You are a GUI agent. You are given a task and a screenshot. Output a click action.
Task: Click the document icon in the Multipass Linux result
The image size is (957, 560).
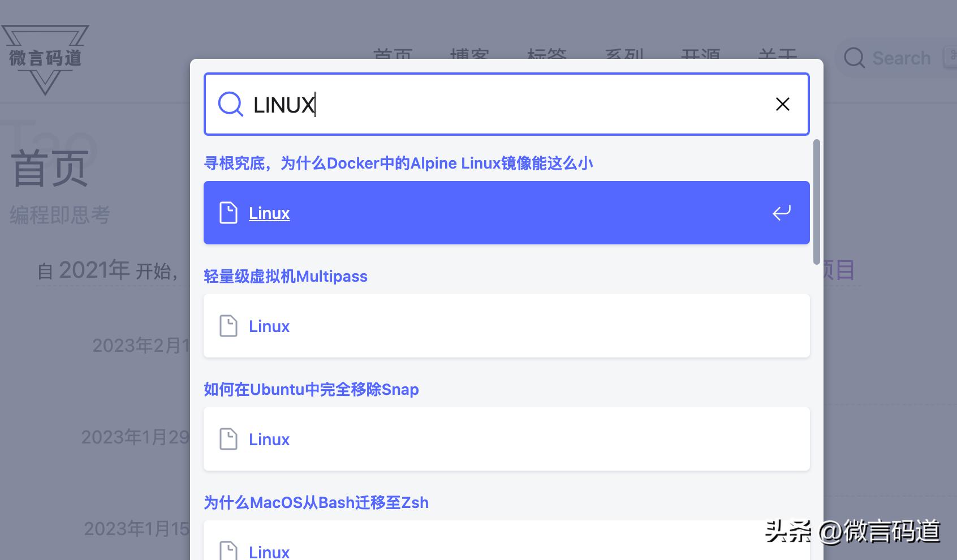(229, 326)
